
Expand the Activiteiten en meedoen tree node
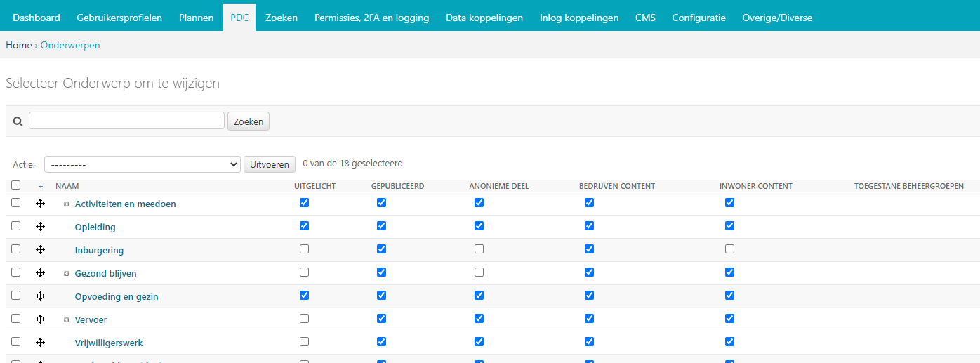tap(67, 204)
